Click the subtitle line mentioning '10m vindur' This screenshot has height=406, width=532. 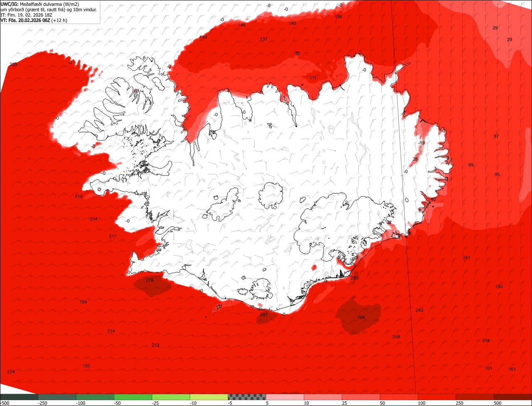(49, 9)
